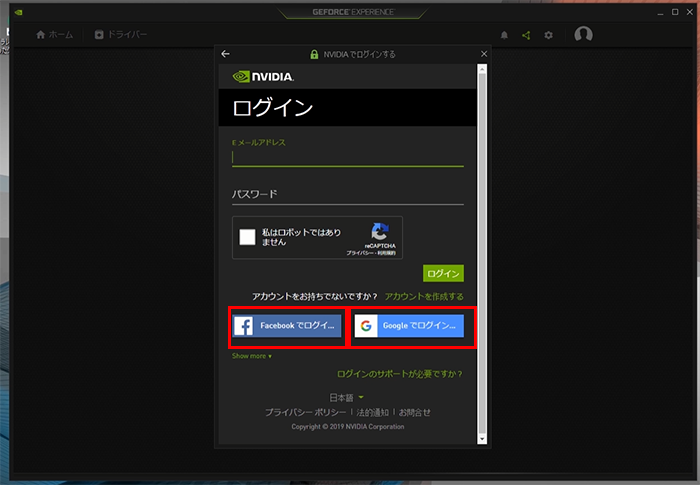Screen dimensions: 700x485
Task: Maximize the GeForce Experience window
Action: point(675,12)
